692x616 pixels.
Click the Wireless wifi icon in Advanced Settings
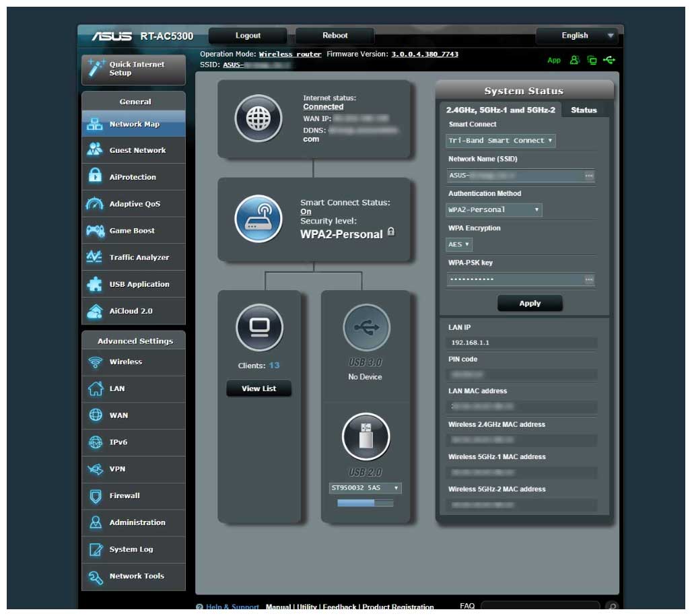coord(95,362)
